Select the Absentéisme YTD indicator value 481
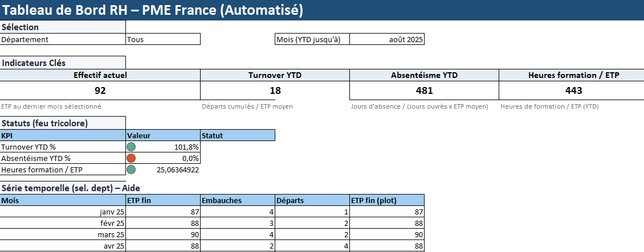This screenshot has height=252, width=644. pyautogui.click(x=424, y=90)
